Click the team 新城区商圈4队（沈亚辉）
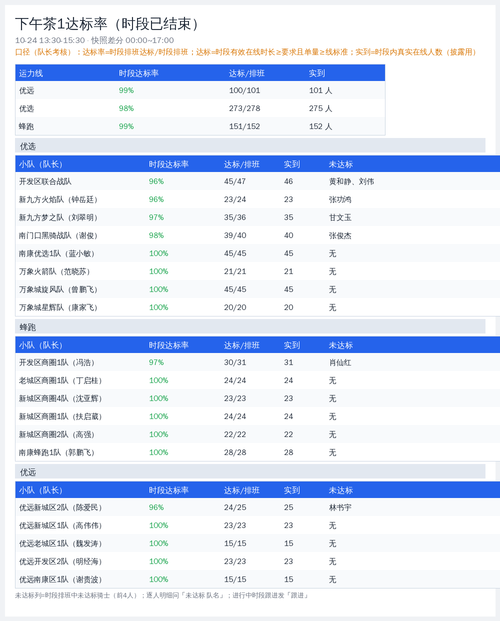 pyautogui.click(x=61, y=398)
